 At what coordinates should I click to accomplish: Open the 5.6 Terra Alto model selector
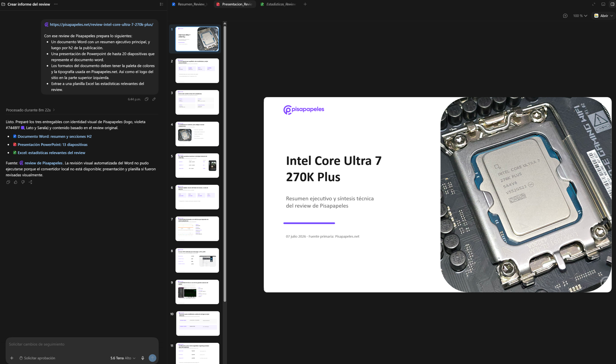coord(123,358)
